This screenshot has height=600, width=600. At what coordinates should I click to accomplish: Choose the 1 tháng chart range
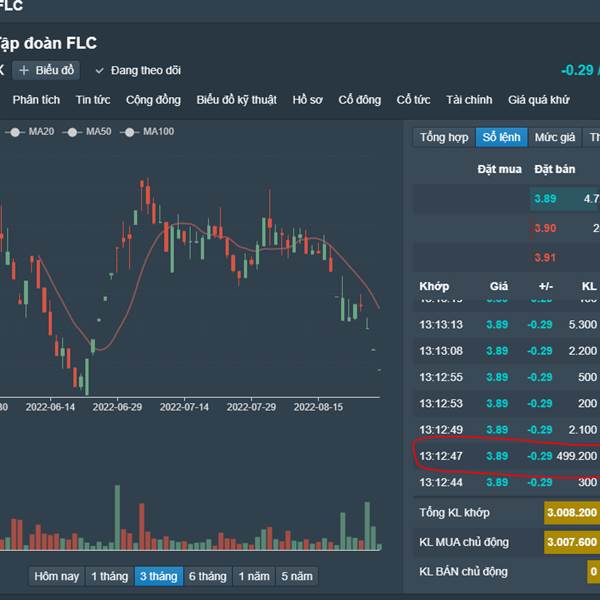pyautogui.click(x=109, y=576)
